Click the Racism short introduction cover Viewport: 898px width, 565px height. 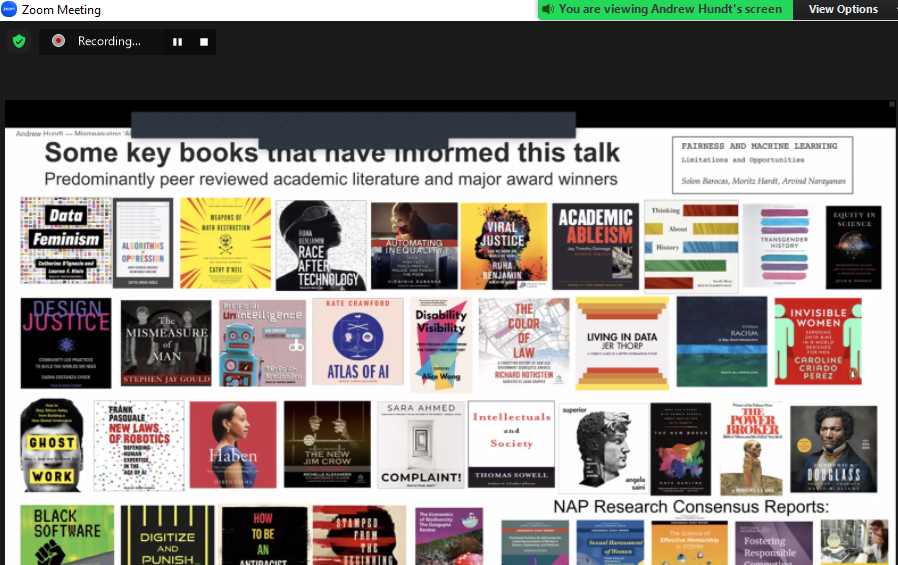point(722,341)
